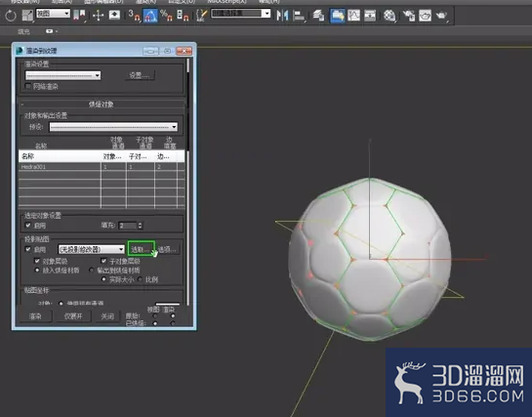Viewport: 532px width, 417px height.
Task: Select 放入烘焙材质 radio button
Action: tap(37, 271)
